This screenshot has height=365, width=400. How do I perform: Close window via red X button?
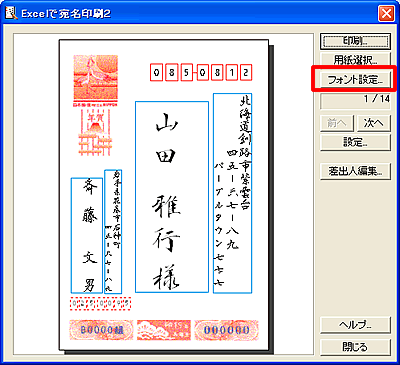pyautogui.click(x=386, y=14)
